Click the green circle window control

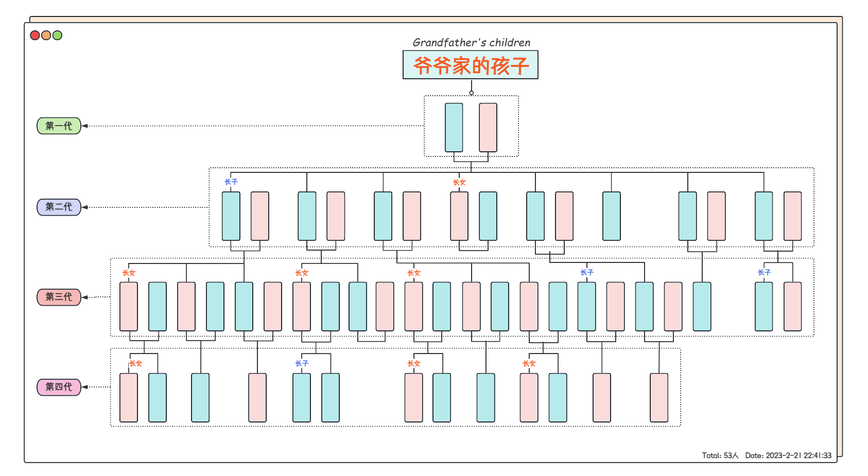point(57,36)
